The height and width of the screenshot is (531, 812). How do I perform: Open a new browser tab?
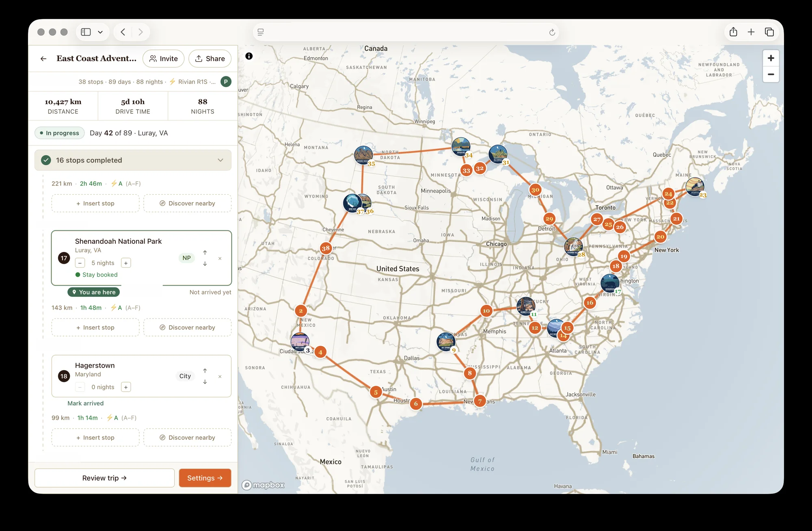751,32
